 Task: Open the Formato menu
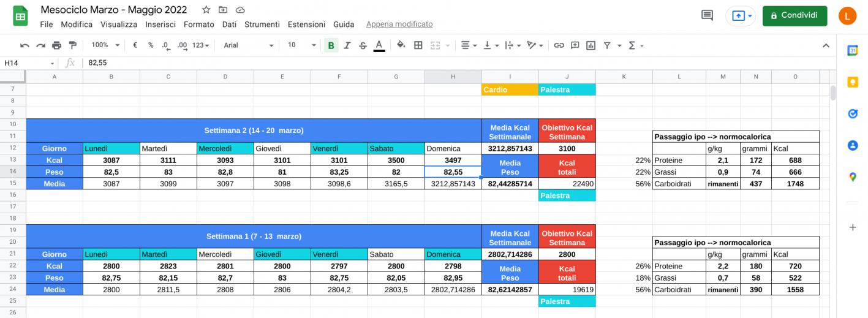tap(198, 25)
